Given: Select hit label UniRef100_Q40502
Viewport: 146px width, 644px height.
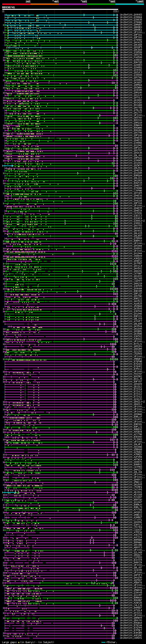Looking at the screenshot, I should coord(131,268).
